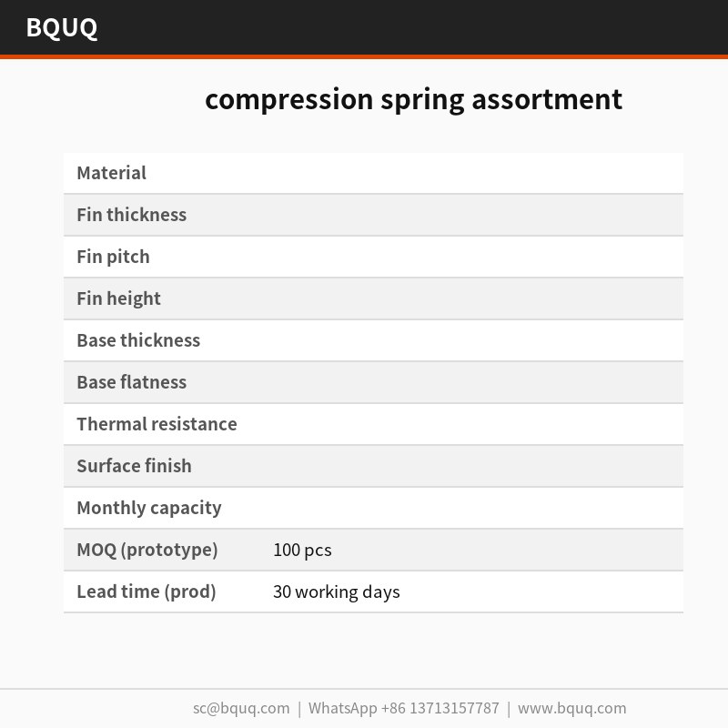Select the MOQ (prototype) label

pos(147,550)
